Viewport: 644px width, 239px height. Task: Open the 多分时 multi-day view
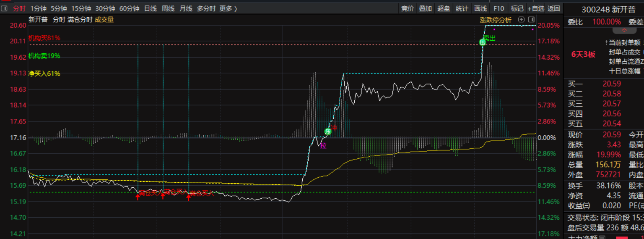(x=206, y=8)
